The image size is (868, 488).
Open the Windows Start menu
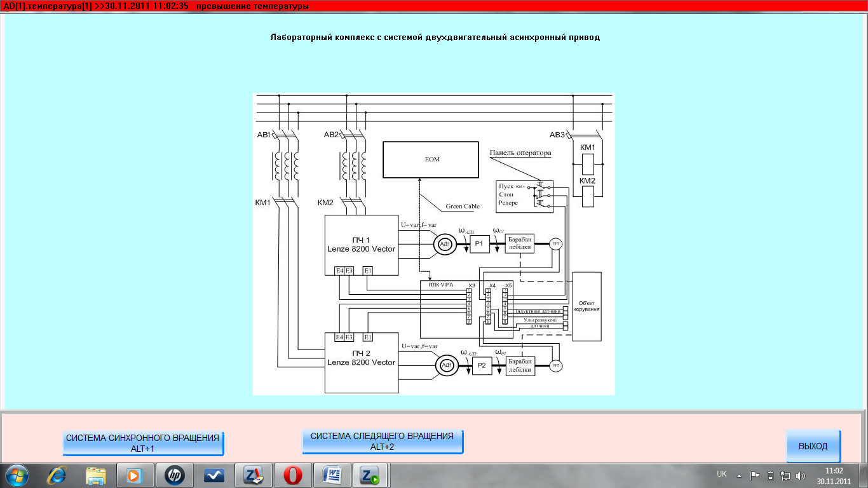tap(17, 475)
